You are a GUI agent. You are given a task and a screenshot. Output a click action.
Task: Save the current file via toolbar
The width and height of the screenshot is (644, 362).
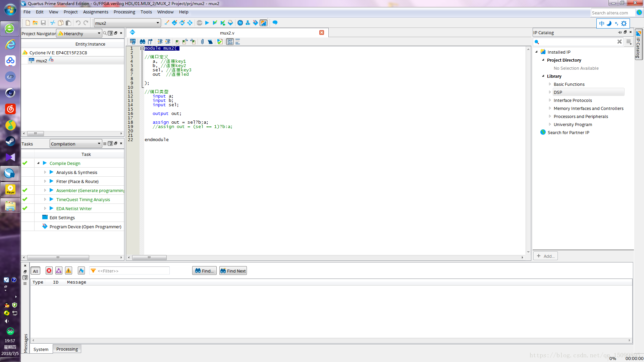(x=43, y=23)
